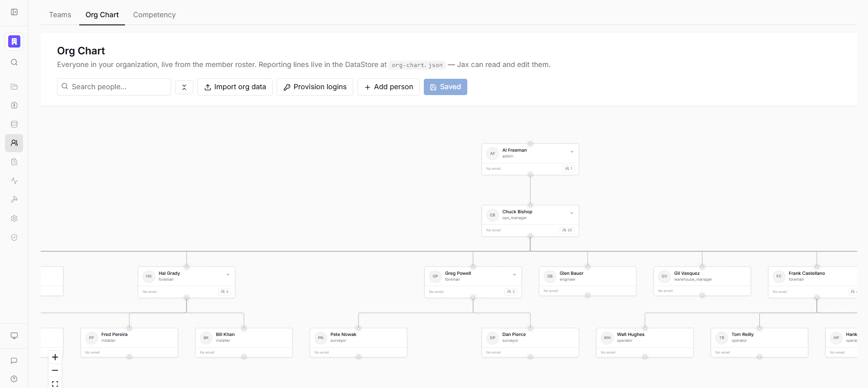Open the help question mark icon

coord(14,379)
